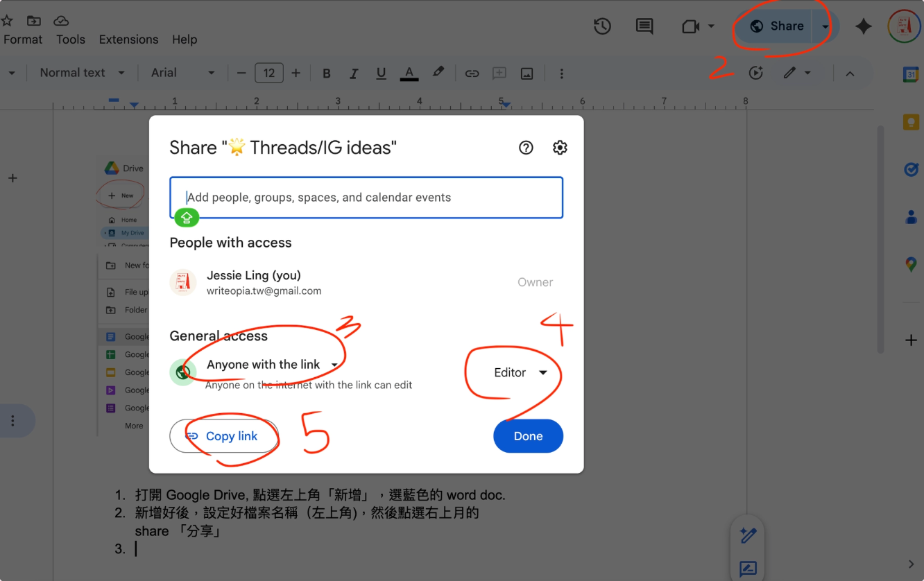Click the Done button
Screen dimensions: 924x581
tap(528, 436)
